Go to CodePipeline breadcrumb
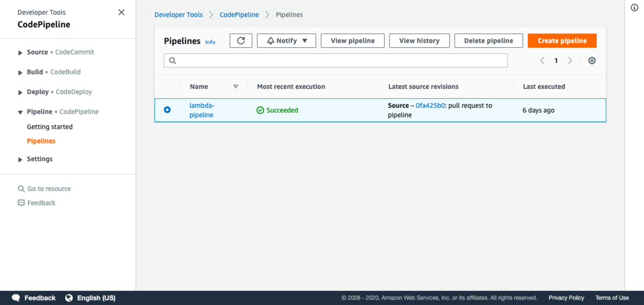 click(239, 14)
